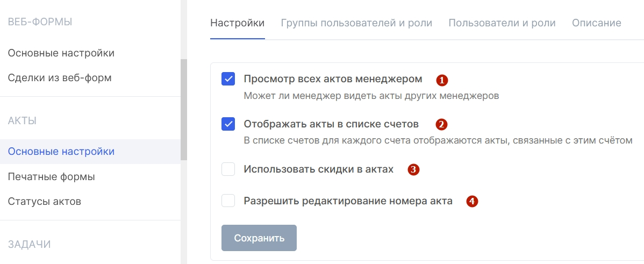Select 'Основные настройки' under АКТЫ

click(x=61, y=152)
